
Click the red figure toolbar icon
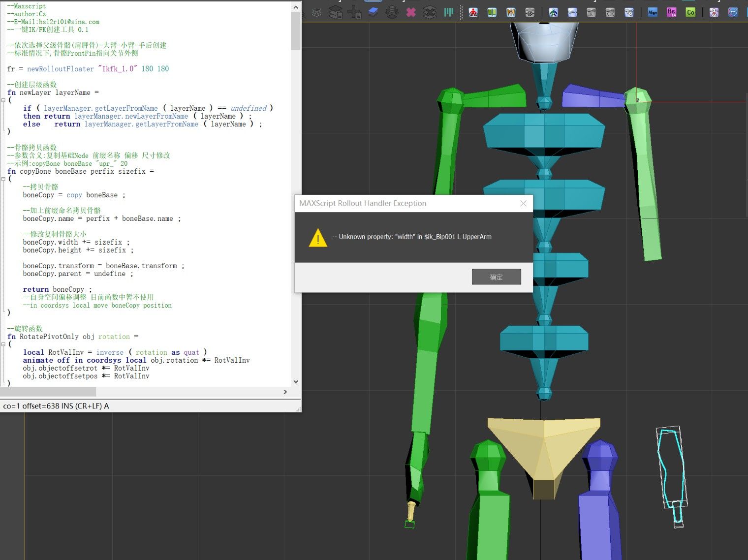(473, 12)
